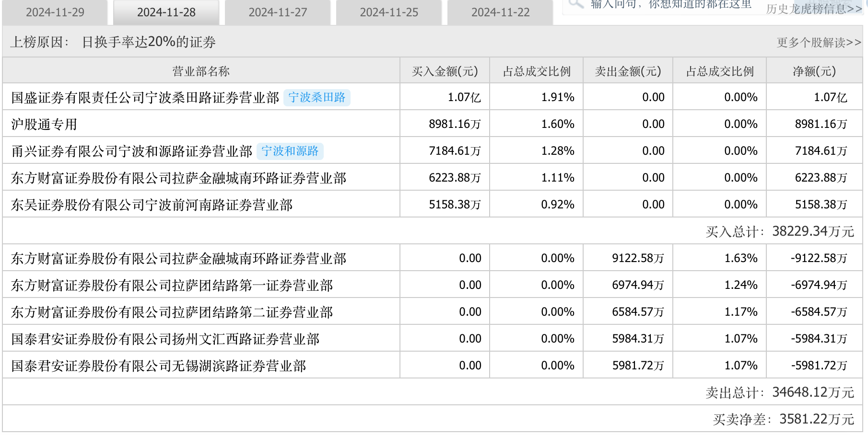
Task: Open the 2024-11-27 date tab
Action: [x=278, y=12]
